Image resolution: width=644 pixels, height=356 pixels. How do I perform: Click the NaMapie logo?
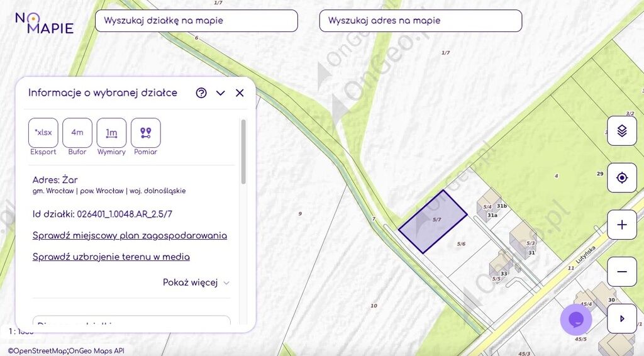tap(45, 22)
